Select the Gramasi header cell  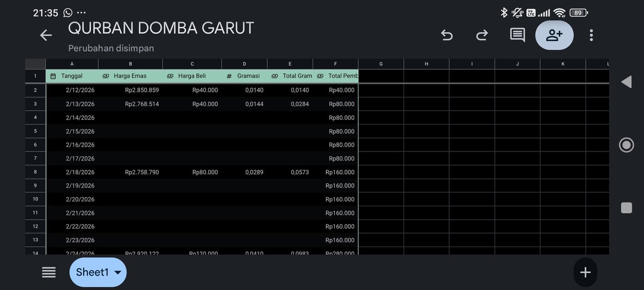click(244, 76)
